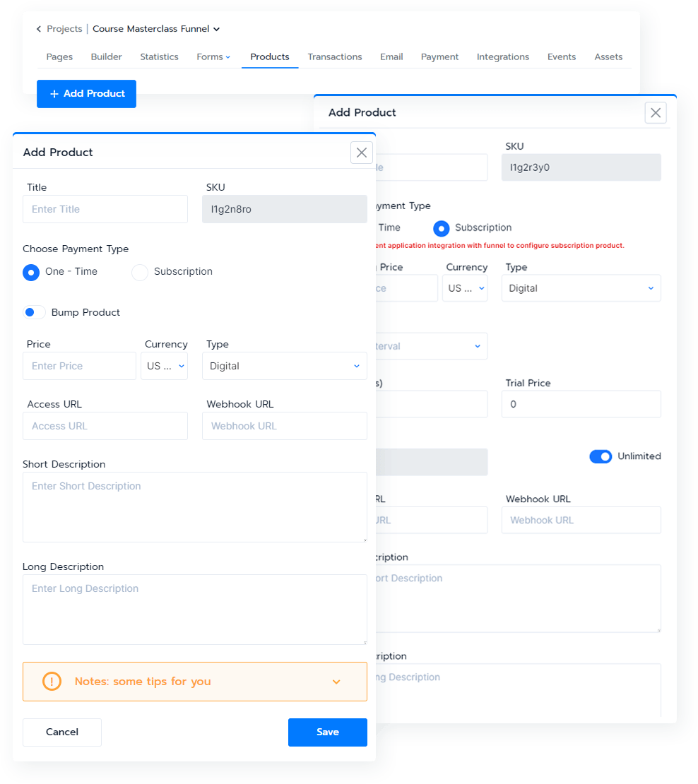Focus the Trial Price field

click(x=581, y=404)
